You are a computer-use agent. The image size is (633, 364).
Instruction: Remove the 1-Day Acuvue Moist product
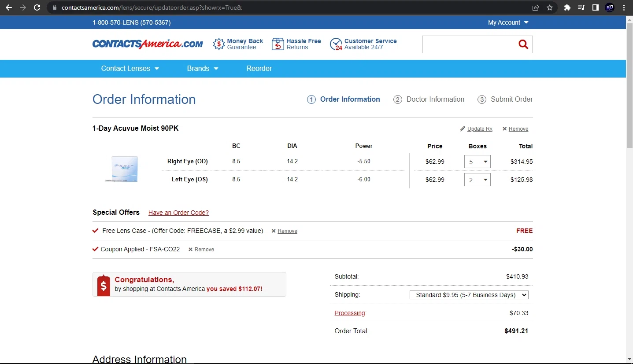click(x=518, y=129)
